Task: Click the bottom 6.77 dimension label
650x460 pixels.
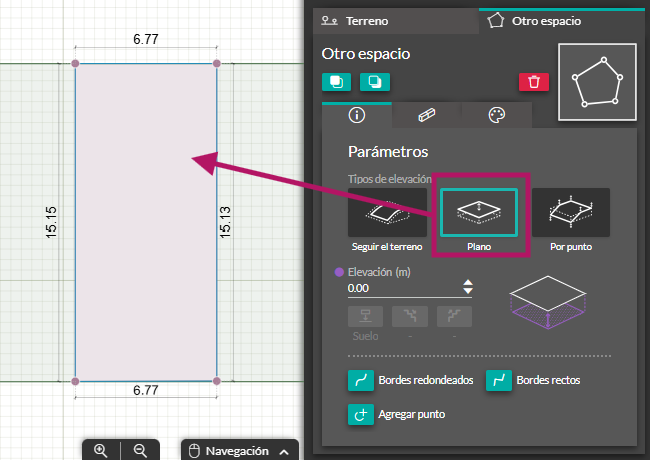Action: tap(146, 390)
